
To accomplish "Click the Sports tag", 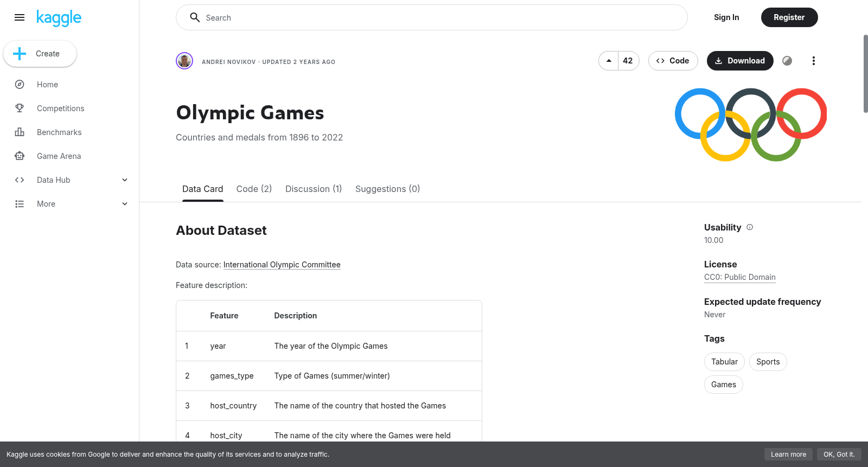I will coord(768,362).
